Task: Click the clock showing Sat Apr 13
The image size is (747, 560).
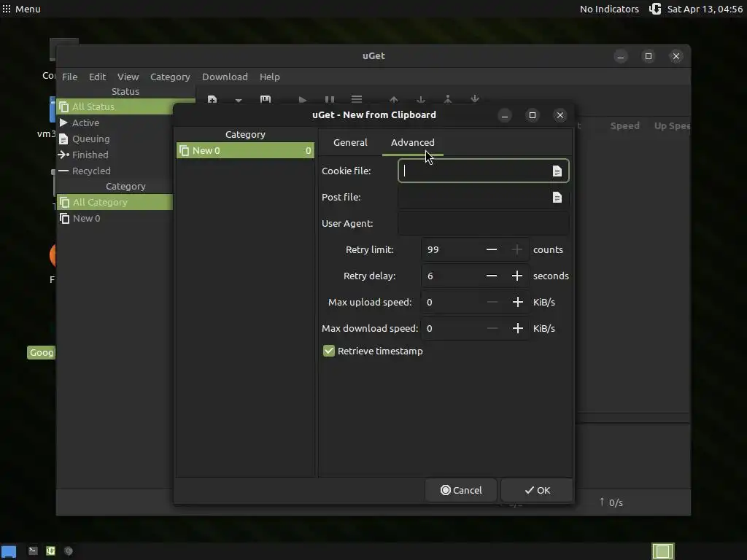Action: pos(705,9)
